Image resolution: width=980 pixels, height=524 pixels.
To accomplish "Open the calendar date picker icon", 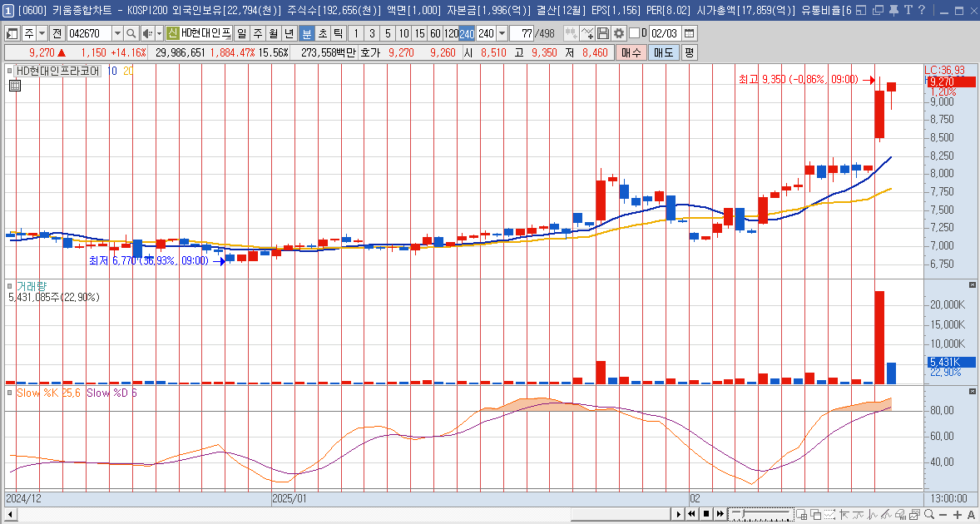I will (689, 33).
